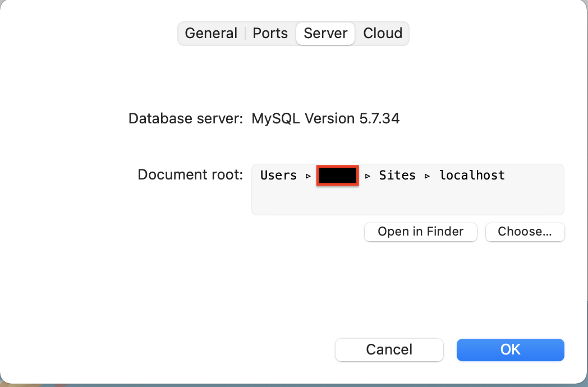Choose a new document root folder

pos(525,232)
